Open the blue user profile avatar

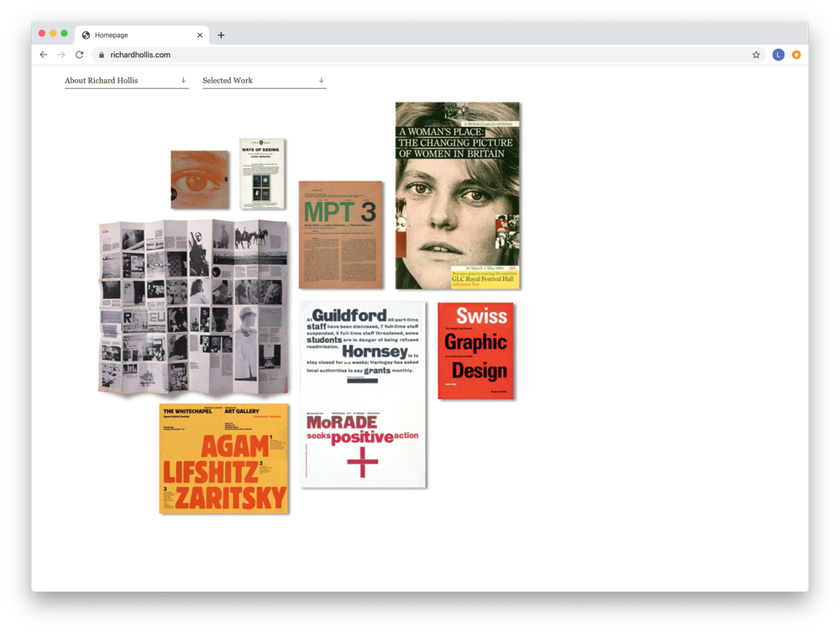[x=779, y=55]
